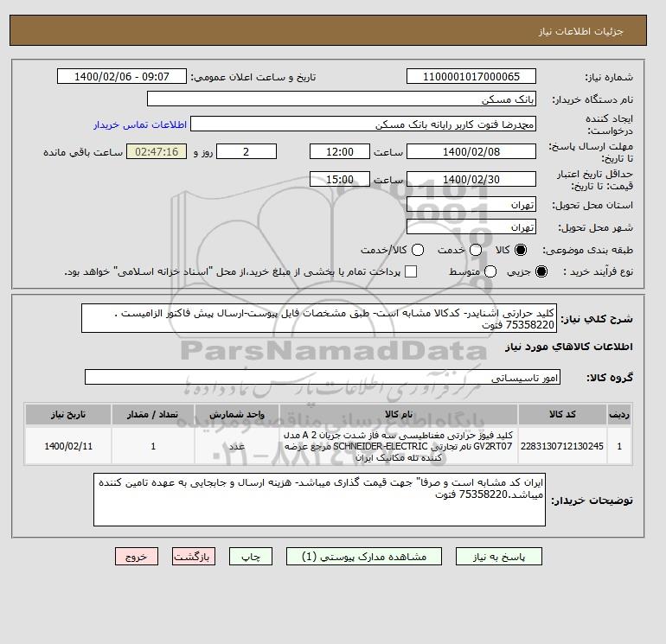Select the خدمت radio button
Viewport: 666px width, 644px height.
pos(476,250)
